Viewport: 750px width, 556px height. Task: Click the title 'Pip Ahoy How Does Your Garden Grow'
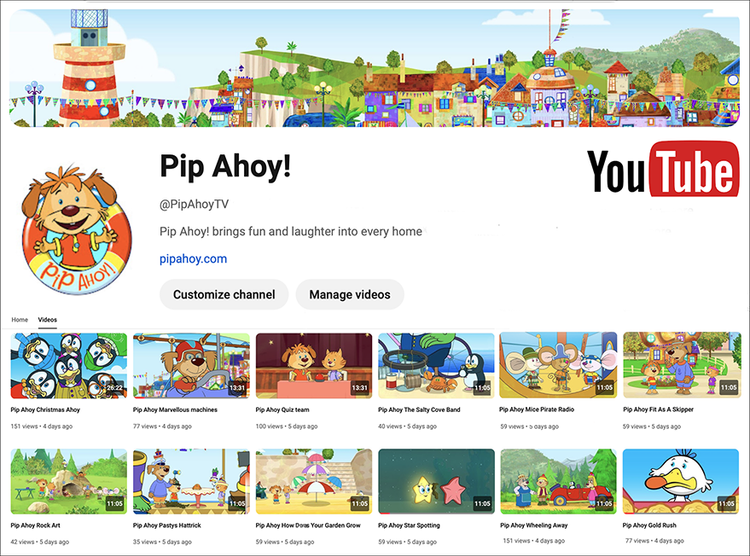click(x=308, y=525)
